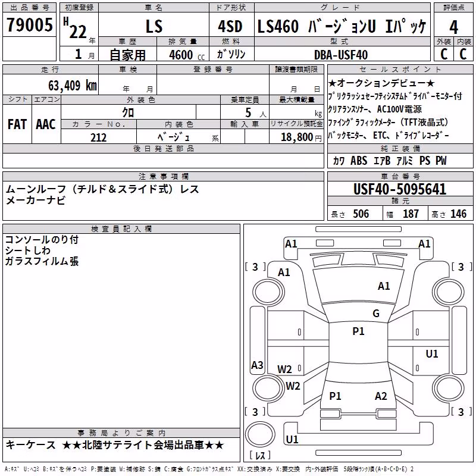Click the door shape value 4SD
The image size is (476, 476).
tap(230, 26)
